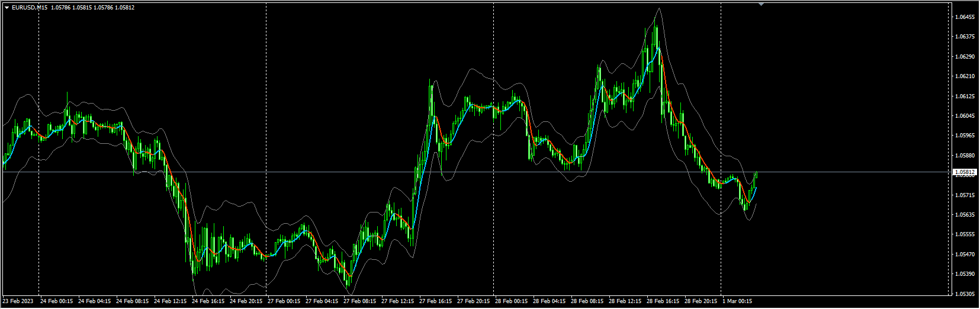Click the 27 Feb 00:15 time label
The height and width of the screenshot is (309, 980).
click(x=284, y=301)
